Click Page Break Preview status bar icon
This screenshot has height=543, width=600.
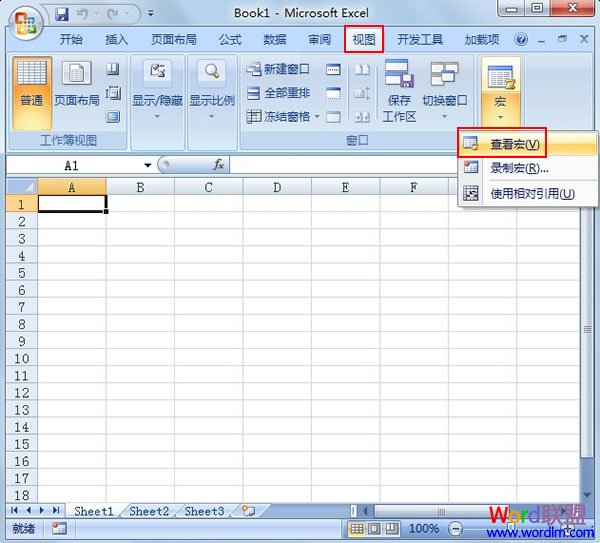point(391,528)
